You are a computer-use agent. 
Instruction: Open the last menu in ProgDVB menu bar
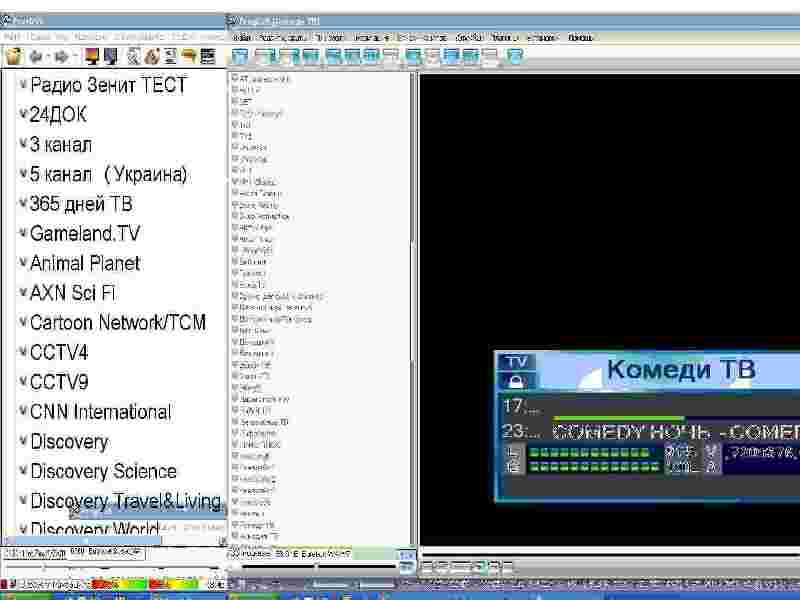[x=580, y=37]
